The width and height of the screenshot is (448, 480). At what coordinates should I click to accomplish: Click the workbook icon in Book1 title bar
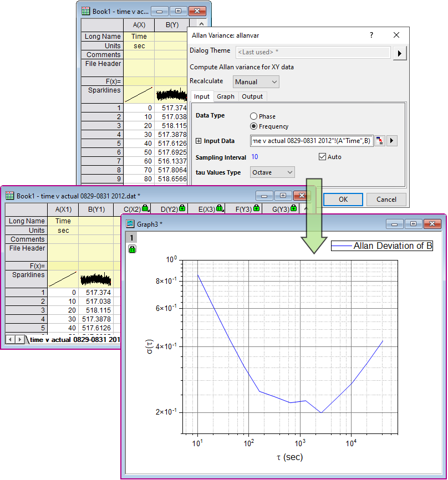(84, 11)
